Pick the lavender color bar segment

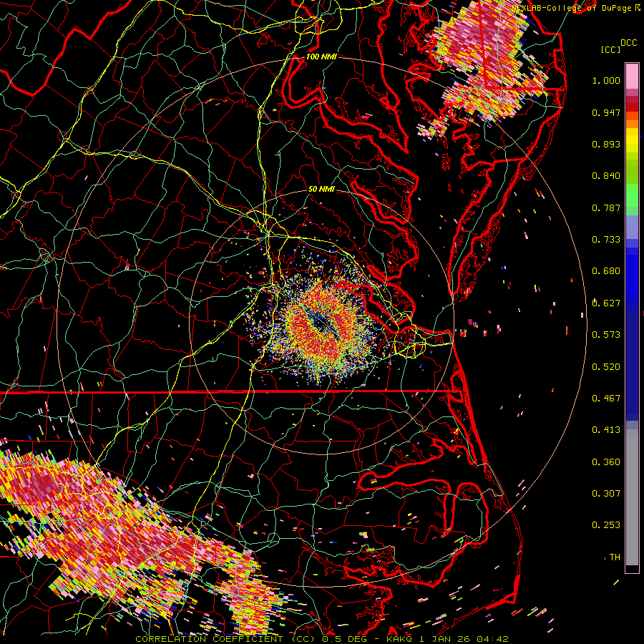(632, 227)
